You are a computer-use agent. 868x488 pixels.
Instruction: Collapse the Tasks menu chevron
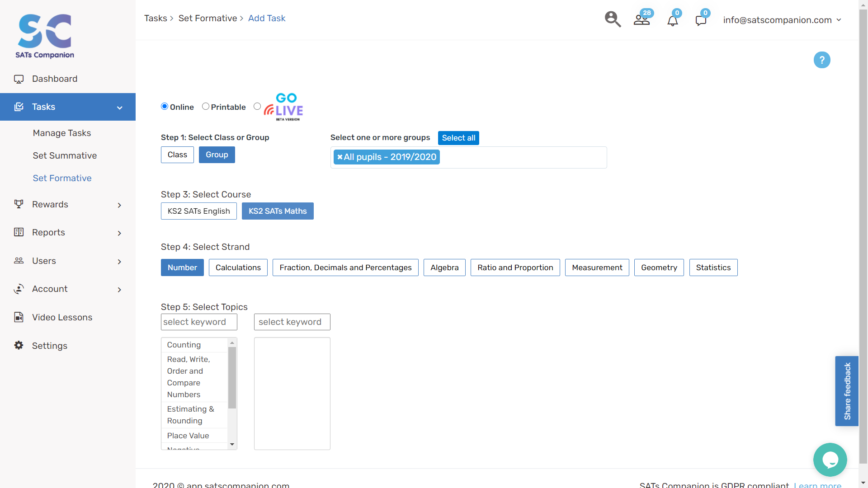[x=120, y=108]
